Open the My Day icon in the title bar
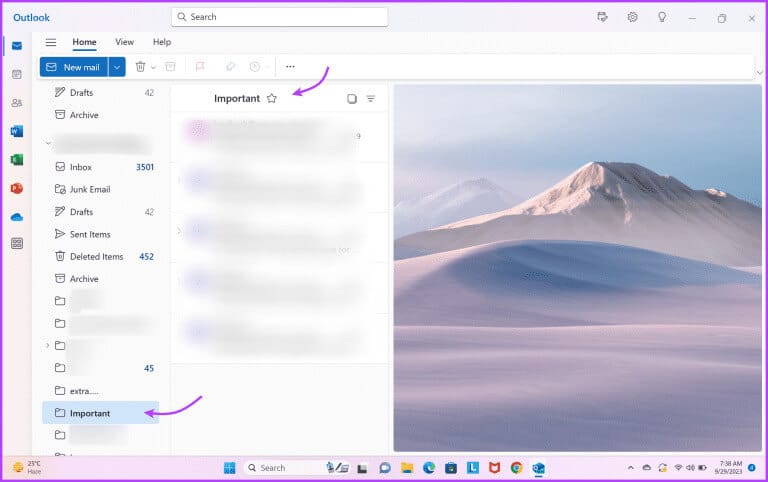Screen dimensions: 768x482 (602, 17)
